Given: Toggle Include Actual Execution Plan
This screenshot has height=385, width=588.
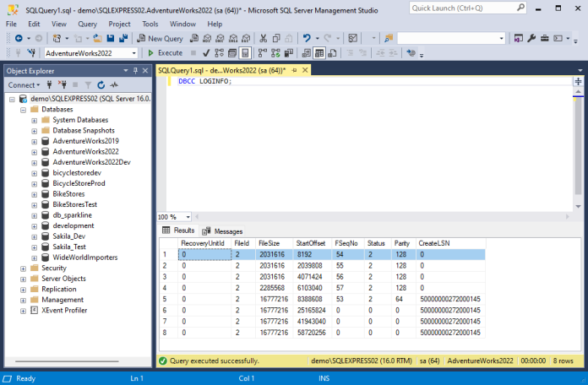Looking at the screenshot, I should [x=263, y=53].
